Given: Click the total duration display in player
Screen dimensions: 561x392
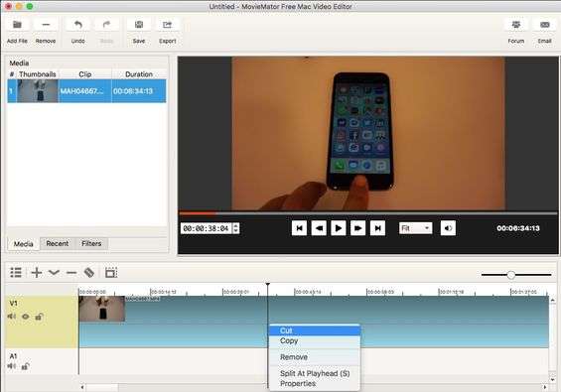Looking at the screenshot, I should coord(518,228).
